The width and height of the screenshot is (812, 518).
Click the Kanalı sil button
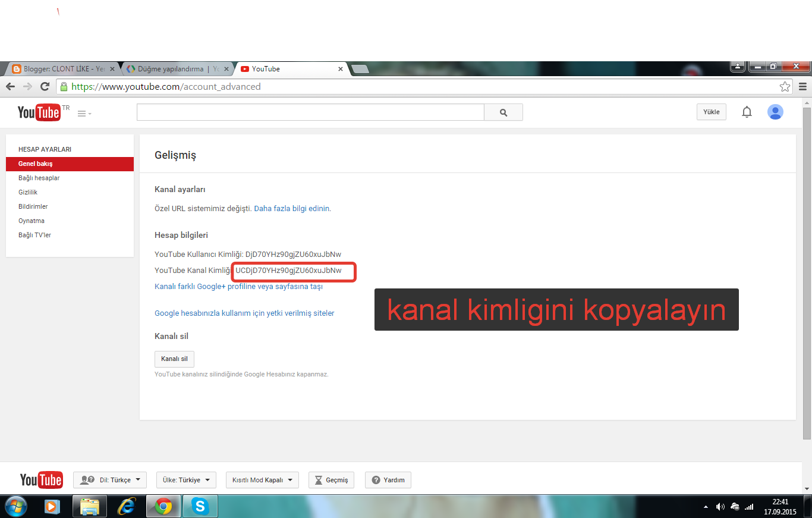click(174, 359)
